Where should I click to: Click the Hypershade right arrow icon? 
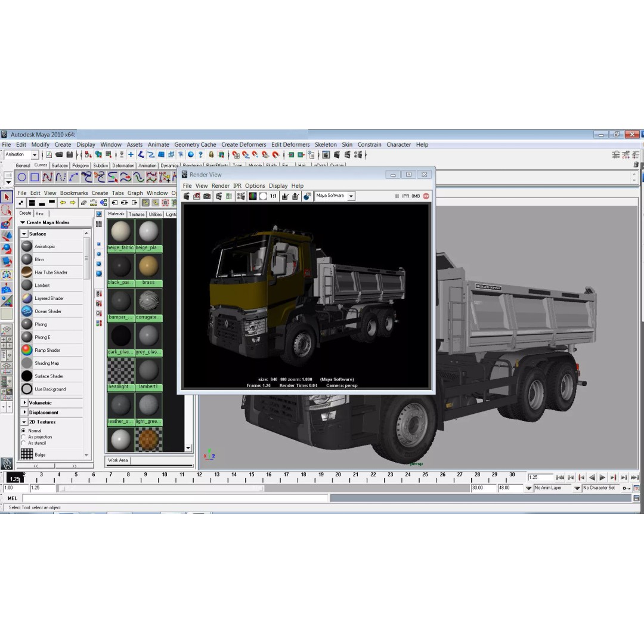(73, 203)
